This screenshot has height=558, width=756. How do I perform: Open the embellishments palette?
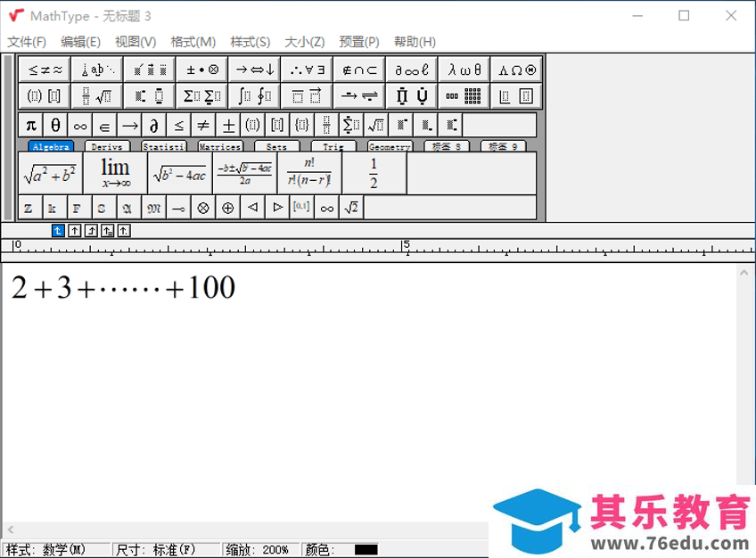point(150,70)
